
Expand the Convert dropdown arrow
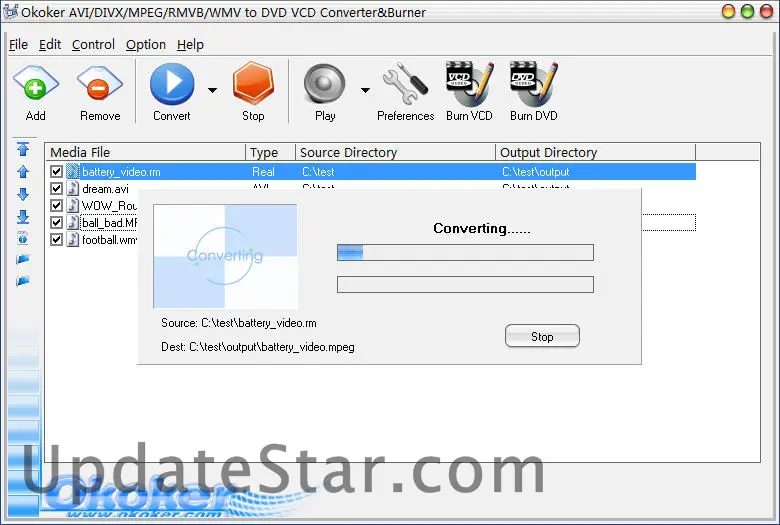pos(212,91)
